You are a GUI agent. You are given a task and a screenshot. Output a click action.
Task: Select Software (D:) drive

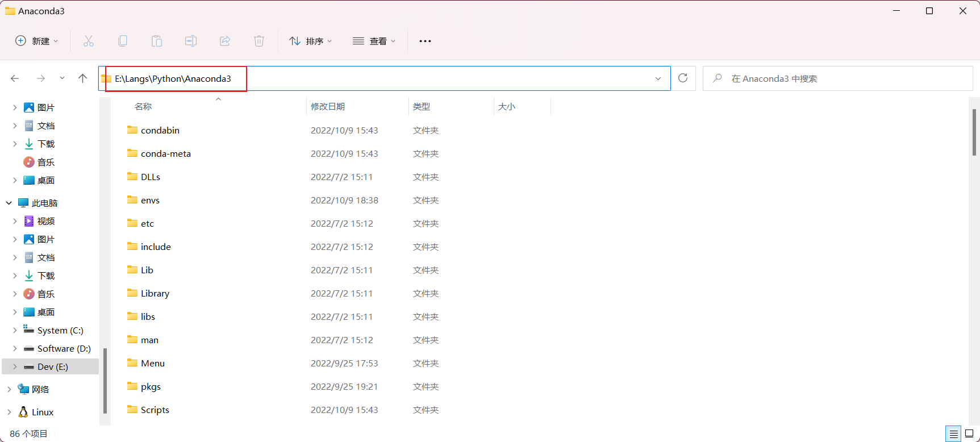coord(64,348)
